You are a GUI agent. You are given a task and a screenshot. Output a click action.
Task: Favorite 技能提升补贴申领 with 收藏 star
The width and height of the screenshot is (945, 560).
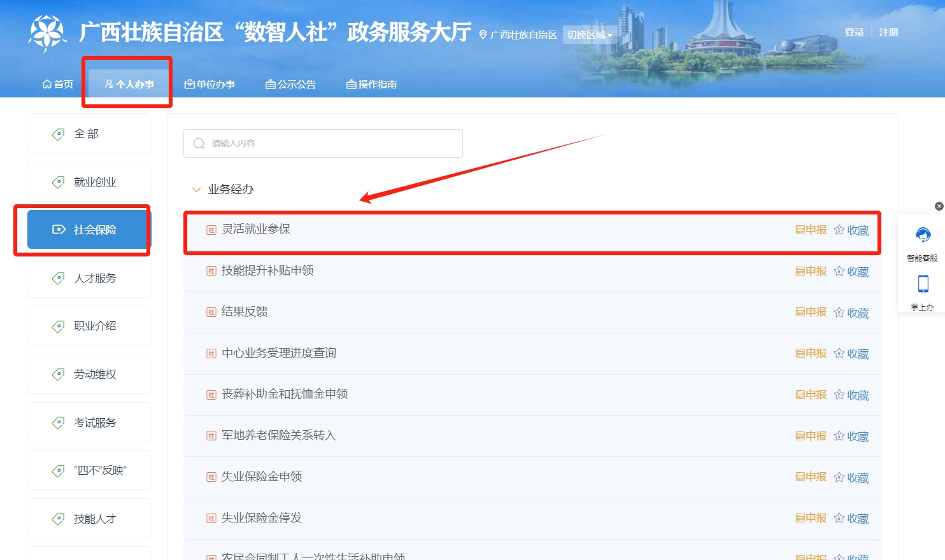point(839,271)
